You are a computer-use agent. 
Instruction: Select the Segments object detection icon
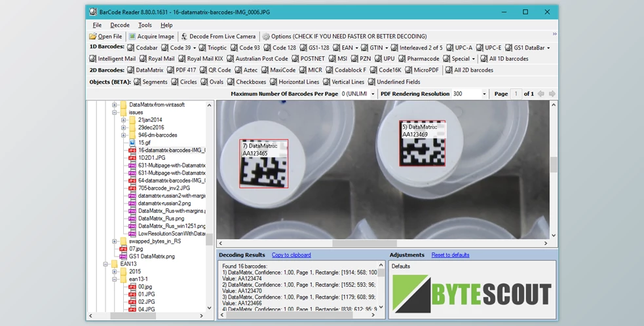(137, 82)
